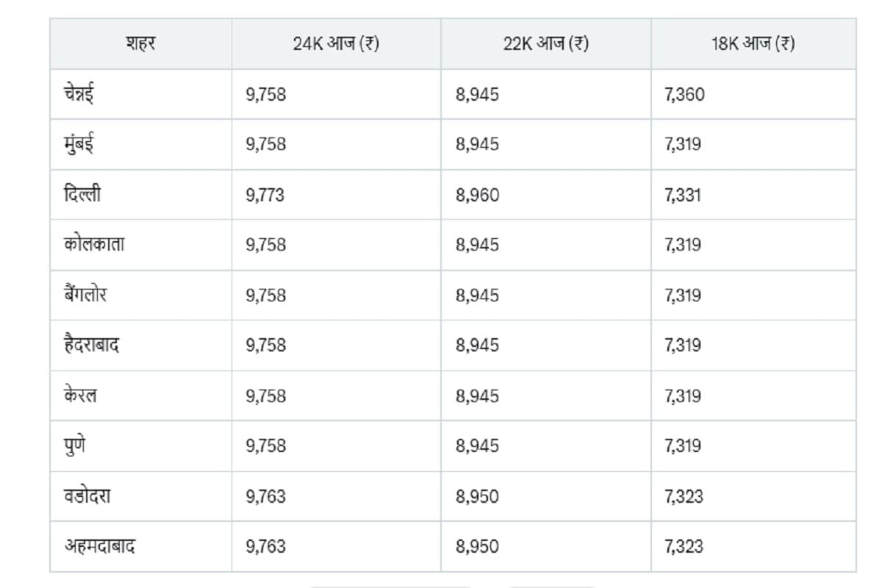882x588 pixels.
Task: Select the कोलकाता city name
Action: [94, 245]
